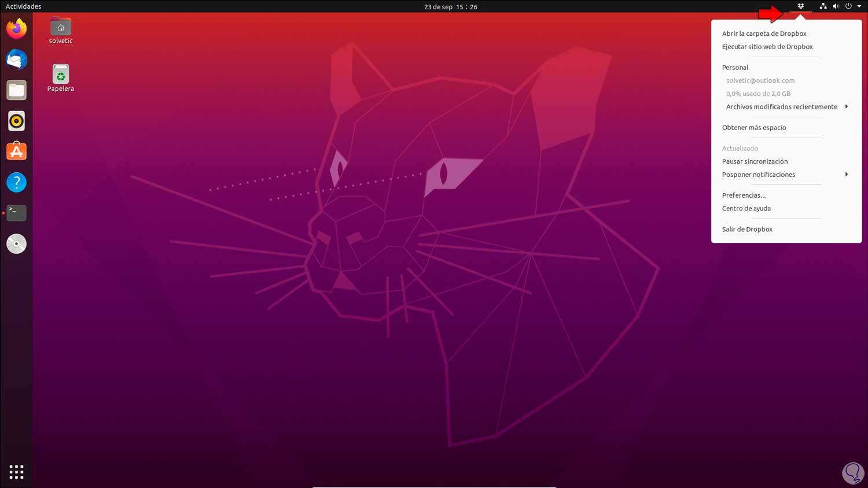The width and height of the screenshot is (868, 488).
Task: Open the disc drive icon in dock
Action: point(16,243)
